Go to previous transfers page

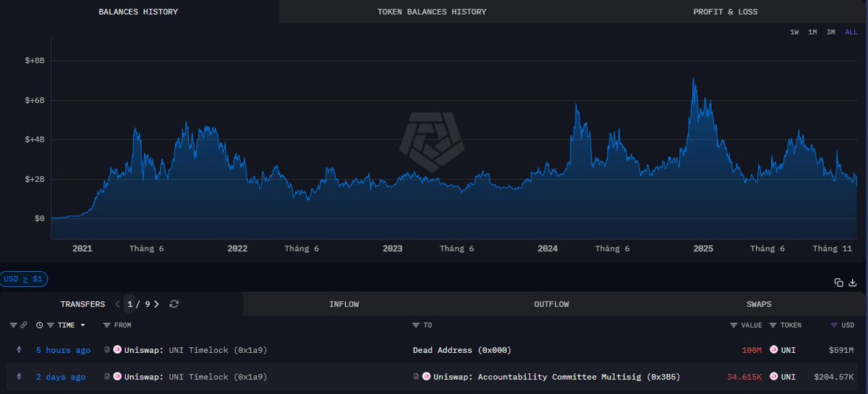coord(118,304)
